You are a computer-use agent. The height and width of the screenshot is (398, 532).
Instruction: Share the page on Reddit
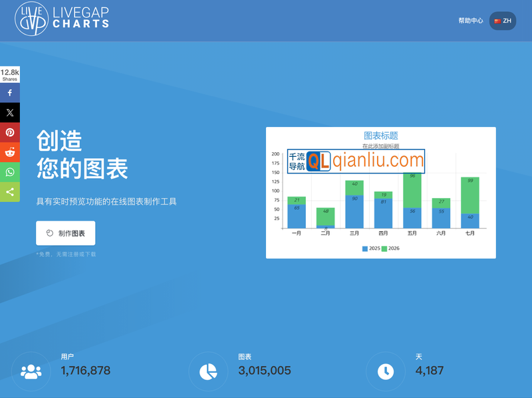pos(9,152)
